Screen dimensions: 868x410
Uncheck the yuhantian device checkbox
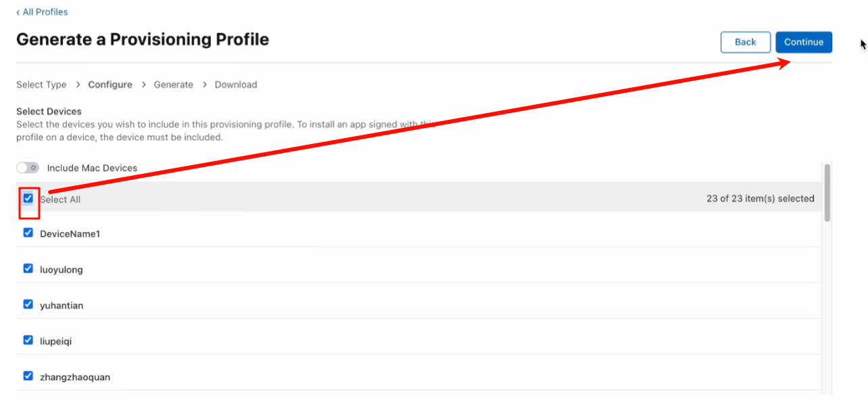coord(28,304)
